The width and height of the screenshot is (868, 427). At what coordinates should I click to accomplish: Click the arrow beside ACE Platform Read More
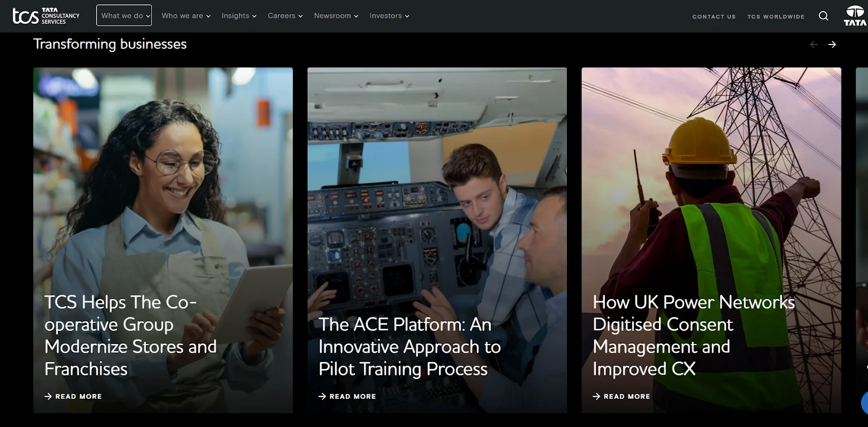pos(322,397)
